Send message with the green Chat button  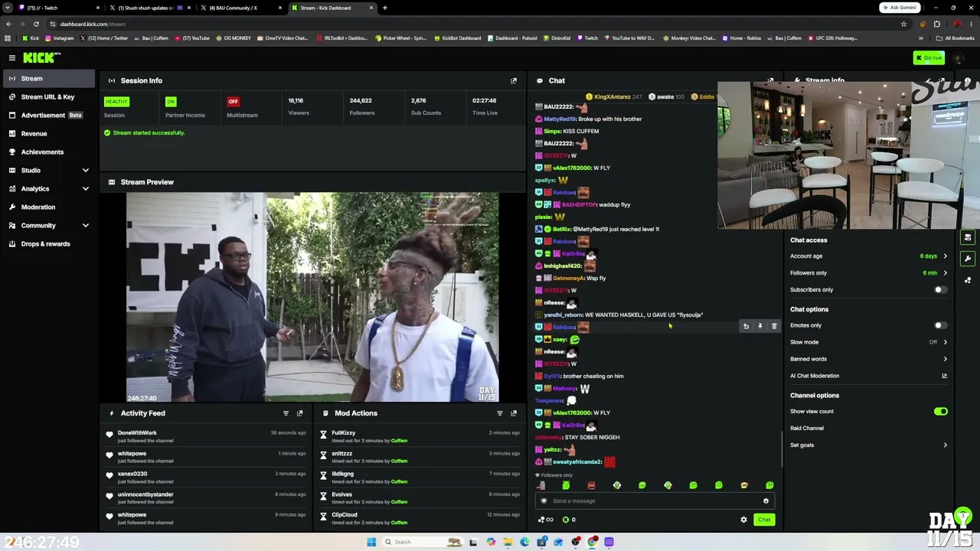[764, 520]
